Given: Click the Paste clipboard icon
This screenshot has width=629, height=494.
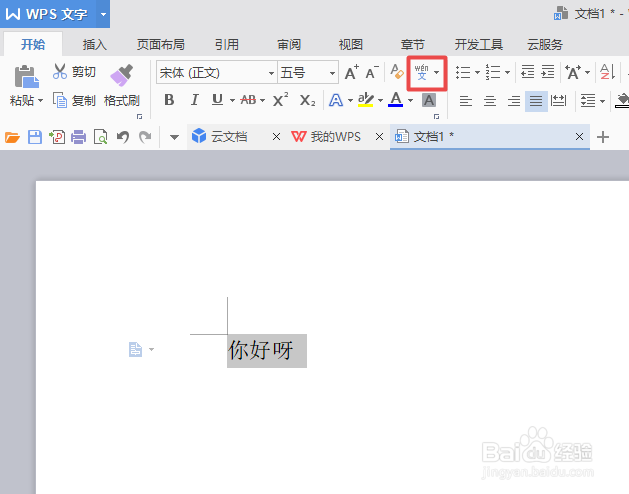Looking at the screenshot, I should (26, 76).
